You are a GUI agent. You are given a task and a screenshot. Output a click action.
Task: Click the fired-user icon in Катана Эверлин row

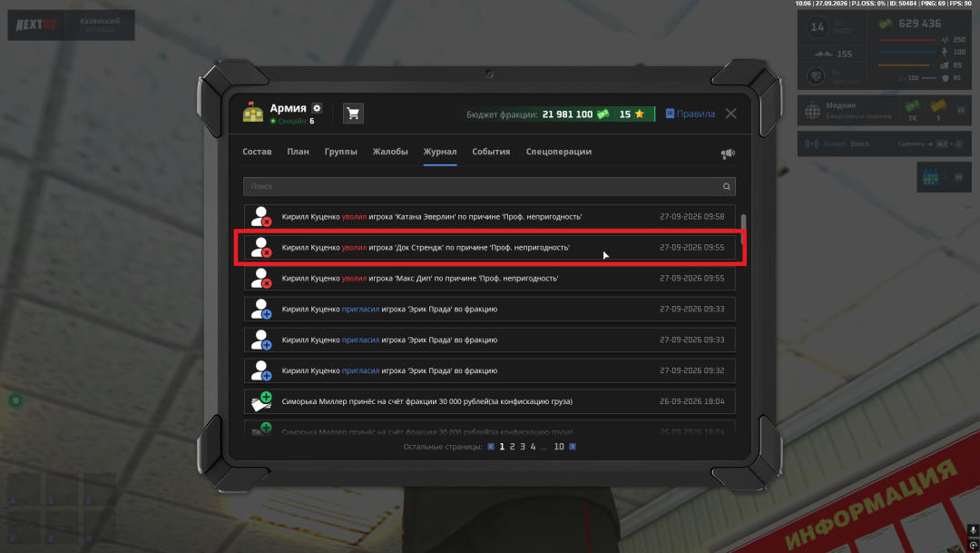[261, 216]
